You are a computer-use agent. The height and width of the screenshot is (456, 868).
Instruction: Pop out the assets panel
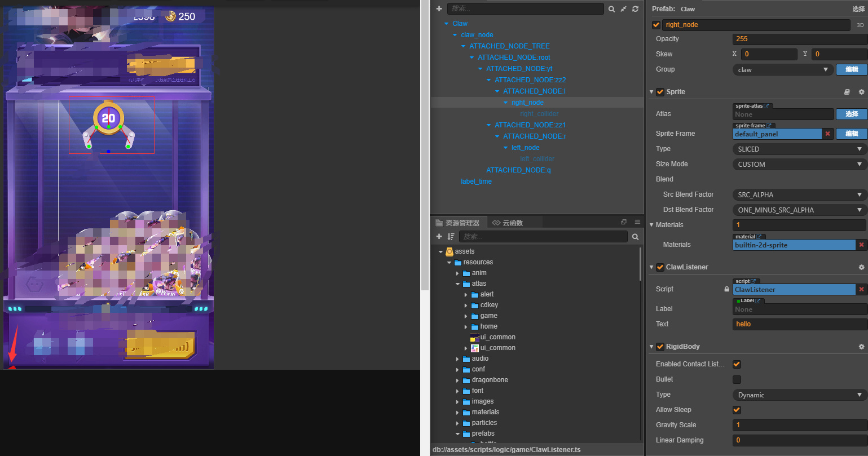624,222
